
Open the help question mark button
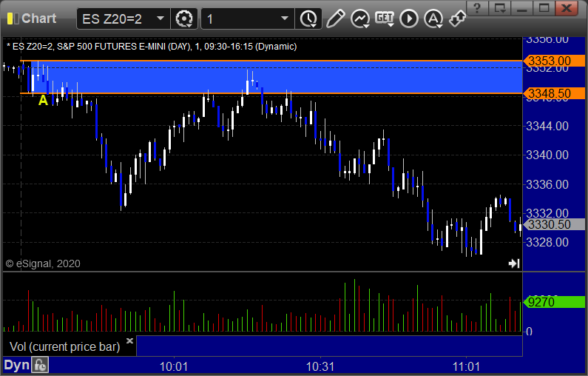point(477,8)
